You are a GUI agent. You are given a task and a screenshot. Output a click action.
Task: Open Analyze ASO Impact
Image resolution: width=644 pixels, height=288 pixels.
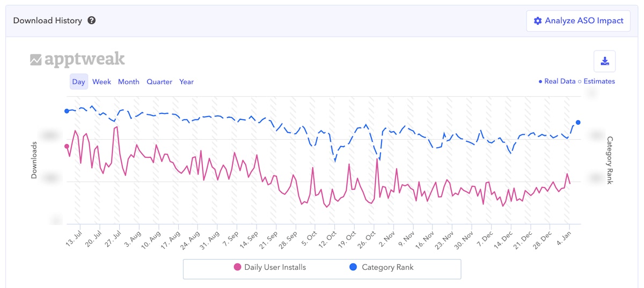[578, 21]
